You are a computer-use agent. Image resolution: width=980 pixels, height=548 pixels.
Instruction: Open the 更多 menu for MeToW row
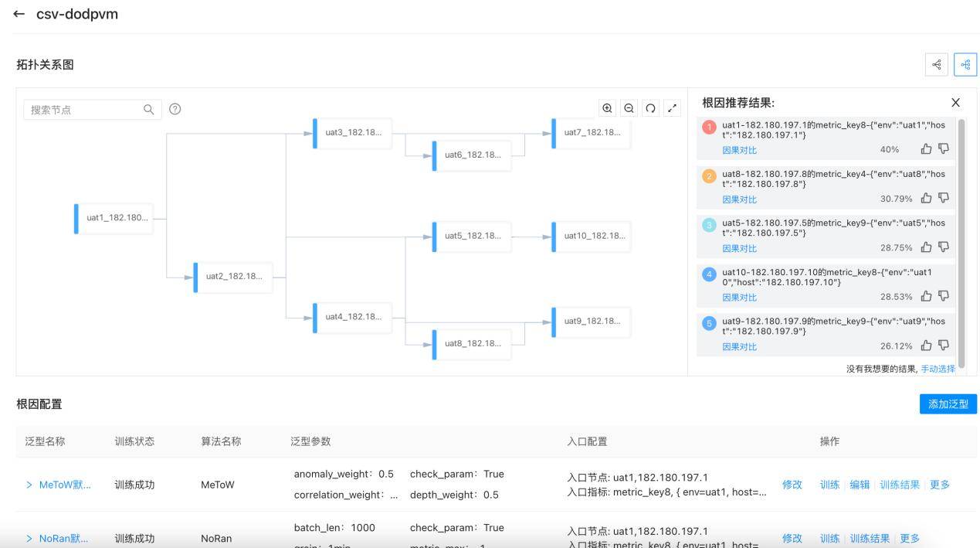pyautogui.click(x=939, y=485)
